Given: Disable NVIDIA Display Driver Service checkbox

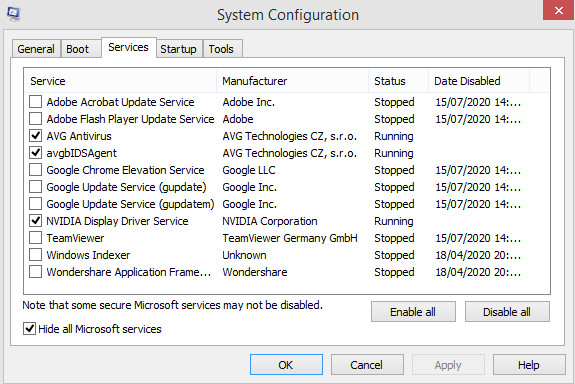Looking at the screenshot, I should tap(36, 221).
